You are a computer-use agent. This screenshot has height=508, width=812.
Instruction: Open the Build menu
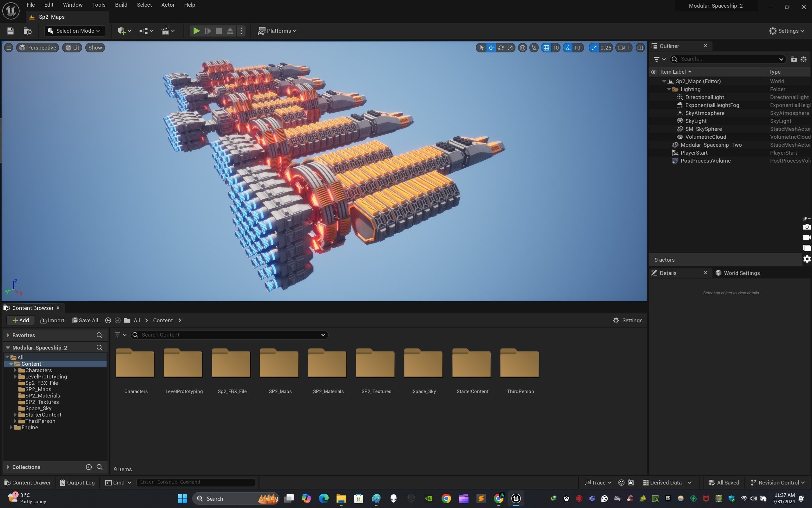(x=121, y=5)
